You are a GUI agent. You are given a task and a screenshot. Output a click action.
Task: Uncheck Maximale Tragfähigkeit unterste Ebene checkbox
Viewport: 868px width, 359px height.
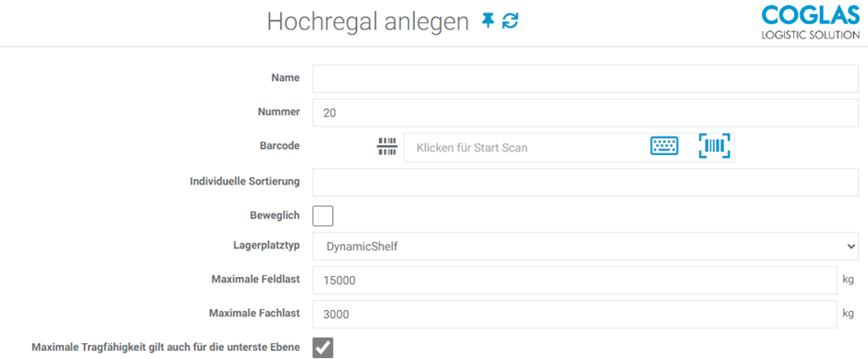click(x=323, y=347)
